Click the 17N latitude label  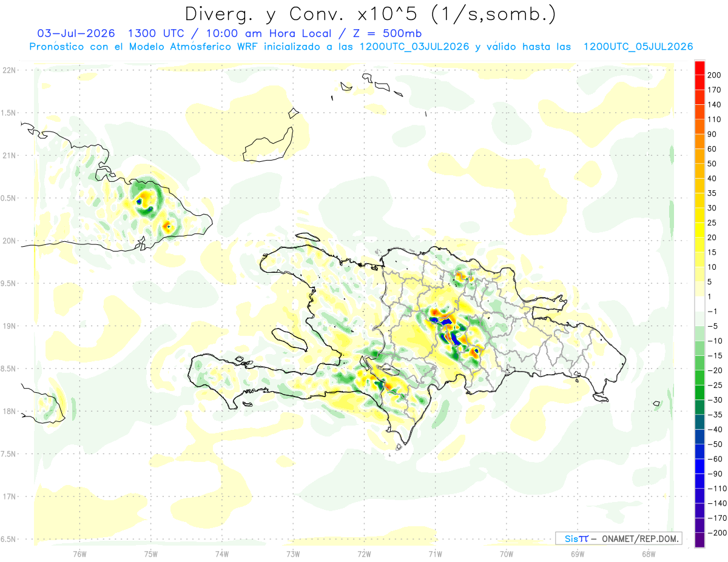click(9, 497)
